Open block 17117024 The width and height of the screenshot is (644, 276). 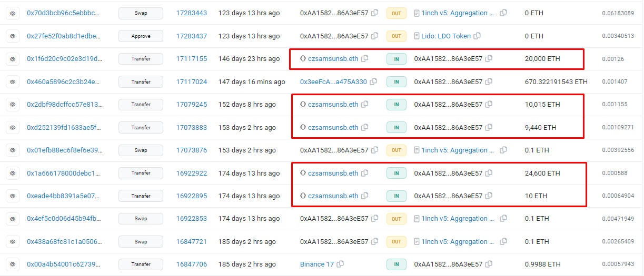pyautogui.click(x=191, y=82)
